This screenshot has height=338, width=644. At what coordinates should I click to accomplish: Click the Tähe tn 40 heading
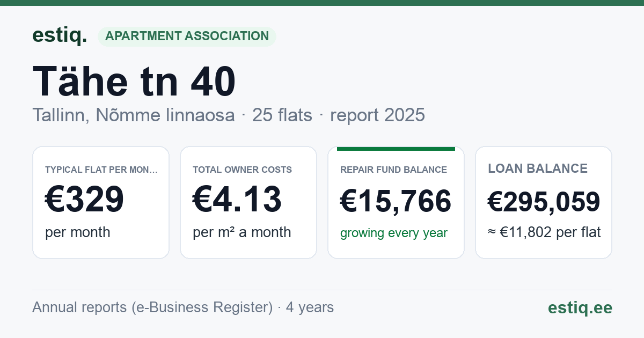click(x=134, y=82)
